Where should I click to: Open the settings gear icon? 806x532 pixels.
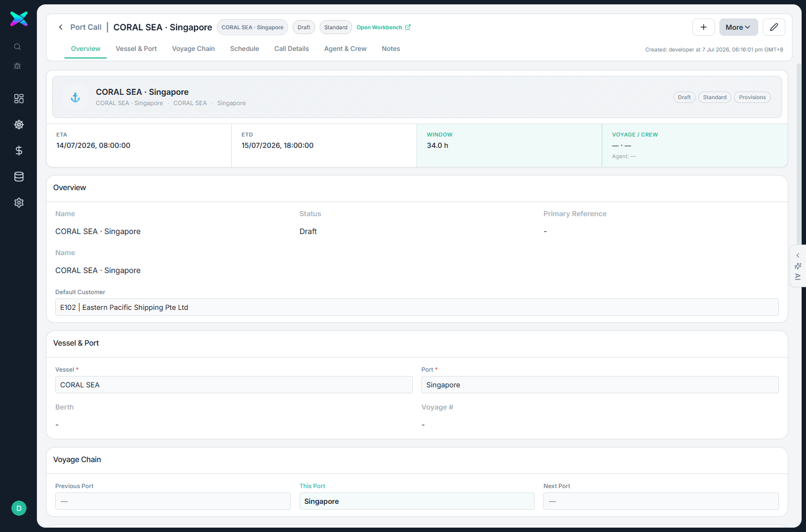pyautogui.click(x=19, y=203)
